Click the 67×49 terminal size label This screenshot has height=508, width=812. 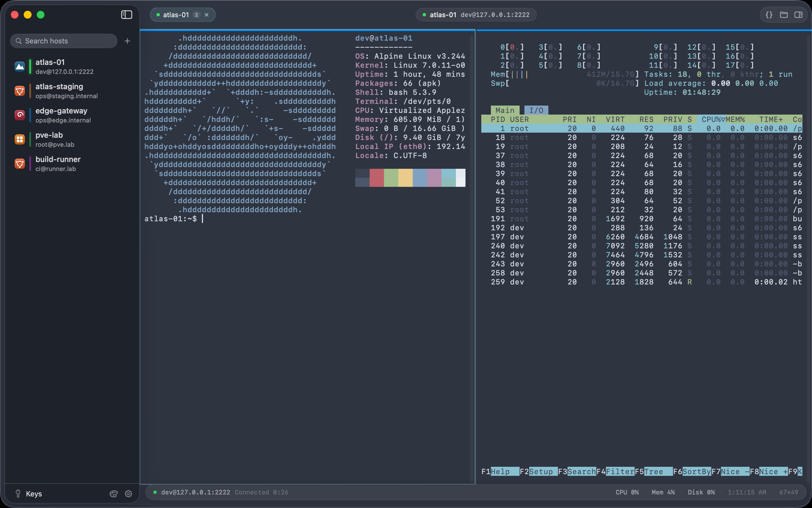[789, 492]
